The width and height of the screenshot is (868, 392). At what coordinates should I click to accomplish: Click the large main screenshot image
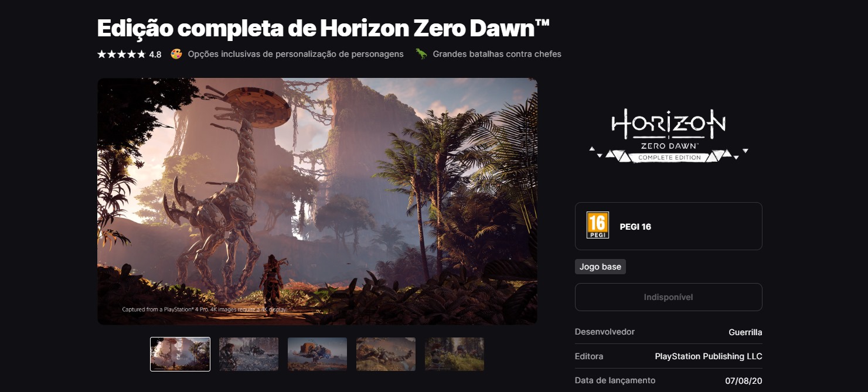[x=317, y=201]
